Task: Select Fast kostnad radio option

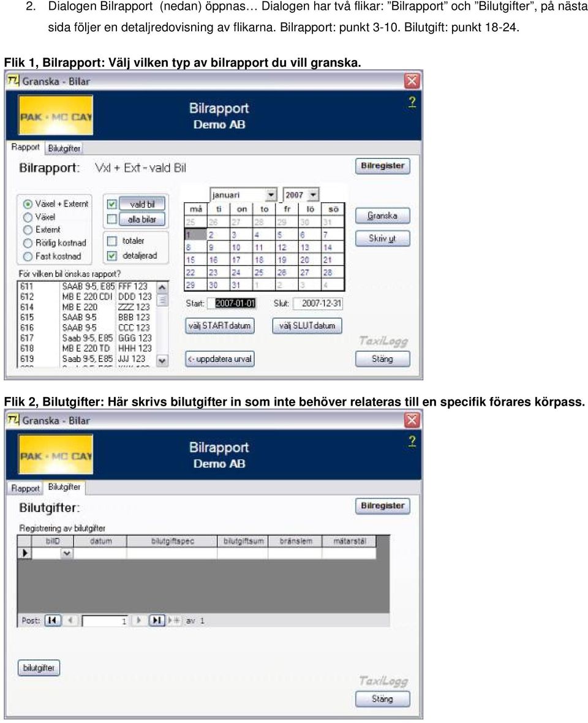Action: [x=28, y=256]
